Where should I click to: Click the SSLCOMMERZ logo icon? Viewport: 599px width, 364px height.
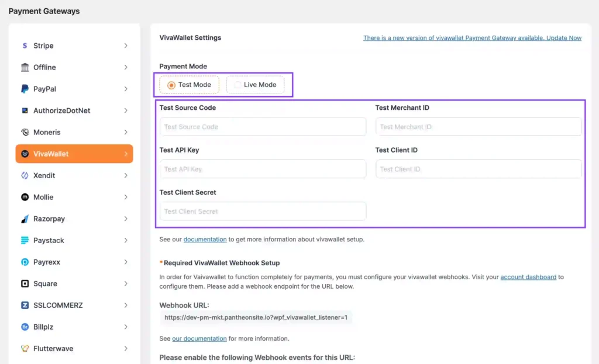25,305
